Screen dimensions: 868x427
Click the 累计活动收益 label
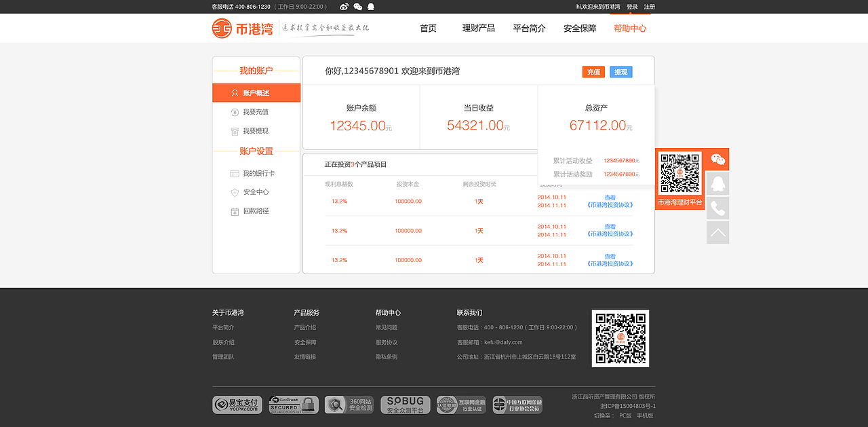(x=573, y=161)
